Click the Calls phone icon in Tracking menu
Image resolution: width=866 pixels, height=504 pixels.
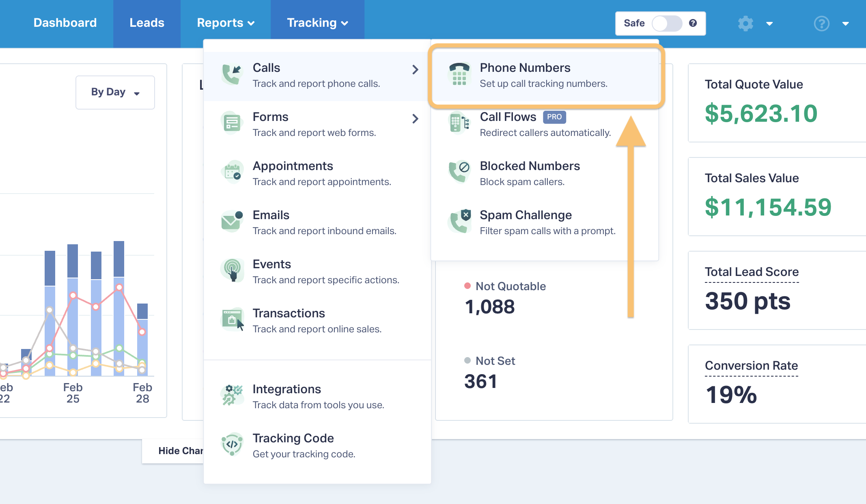coord(232,74)
